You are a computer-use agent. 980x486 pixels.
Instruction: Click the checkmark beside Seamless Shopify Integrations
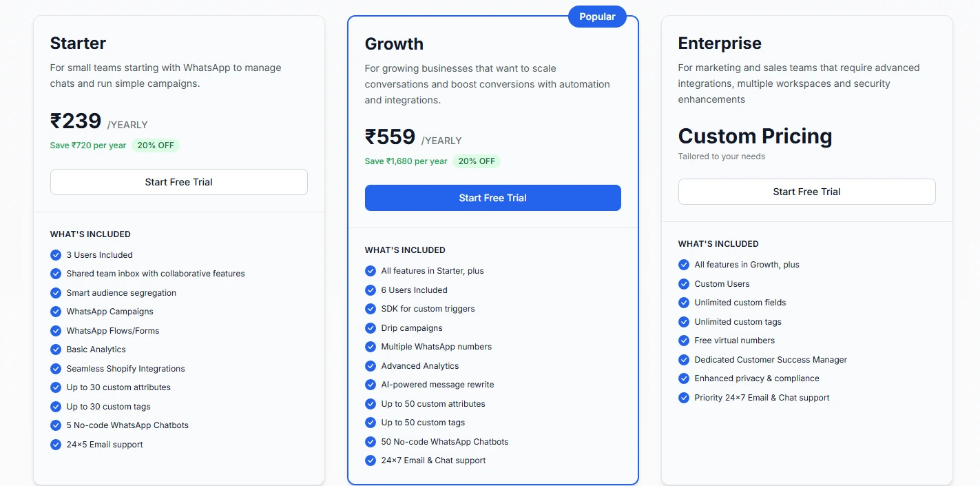(55, 369)
